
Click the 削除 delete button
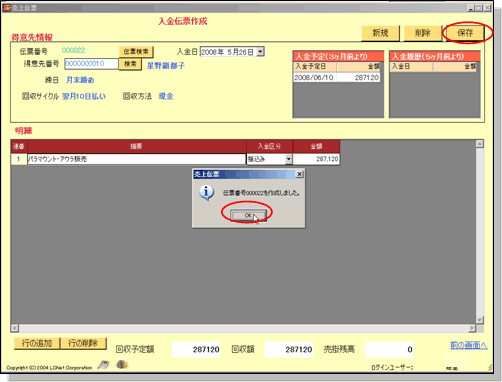click(x=422, y=33)
